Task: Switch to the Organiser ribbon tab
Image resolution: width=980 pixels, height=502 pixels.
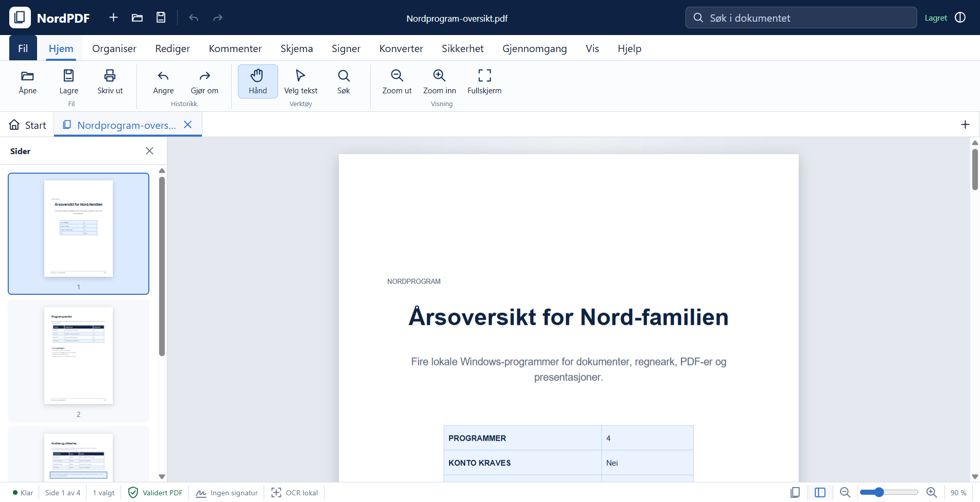Action: click(x=114, y=48)
